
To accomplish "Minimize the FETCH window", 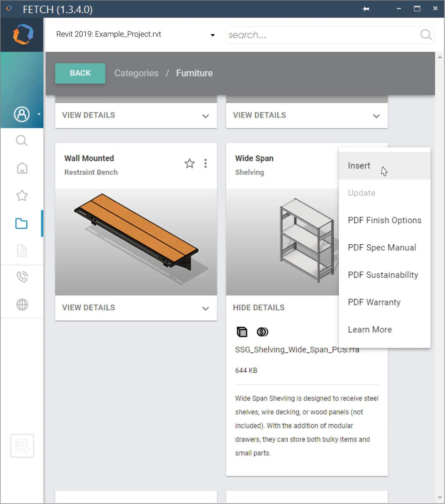I will tap(399, 9).
